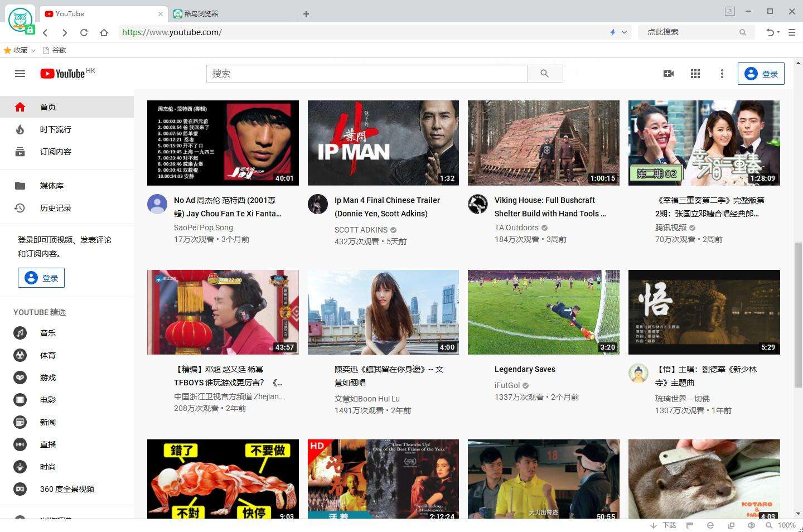This screenshot has height=532, width=803.
Task: Open the TA Outdoors channel link
Action: pyautogui.click(x=516, y=228)
